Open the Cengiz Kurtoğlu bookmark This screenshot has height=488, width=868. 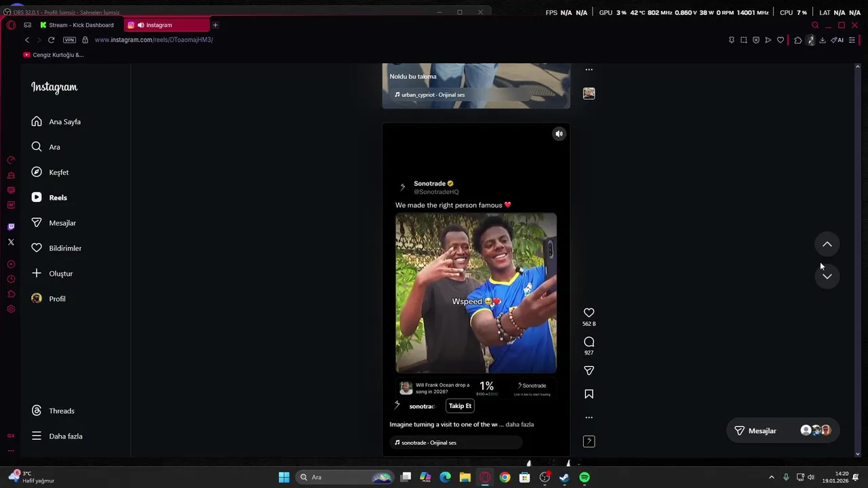tap(54, 55)
